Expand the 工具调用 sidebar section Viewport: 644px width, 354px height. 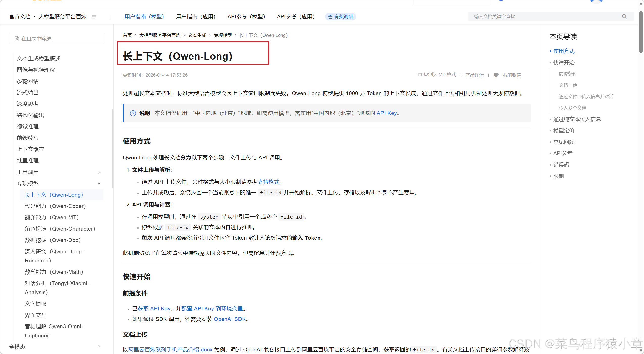[x=99, y=172]
